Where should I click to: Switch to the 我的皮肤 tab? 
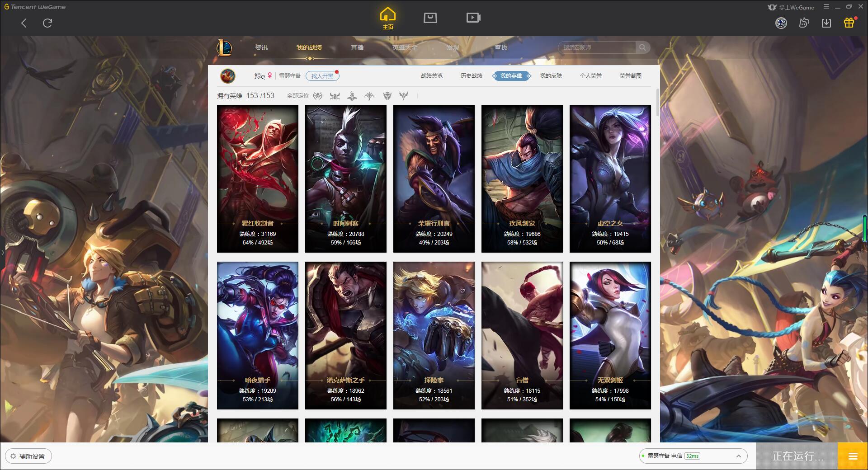pyautogui.click(x=551, y=76)
